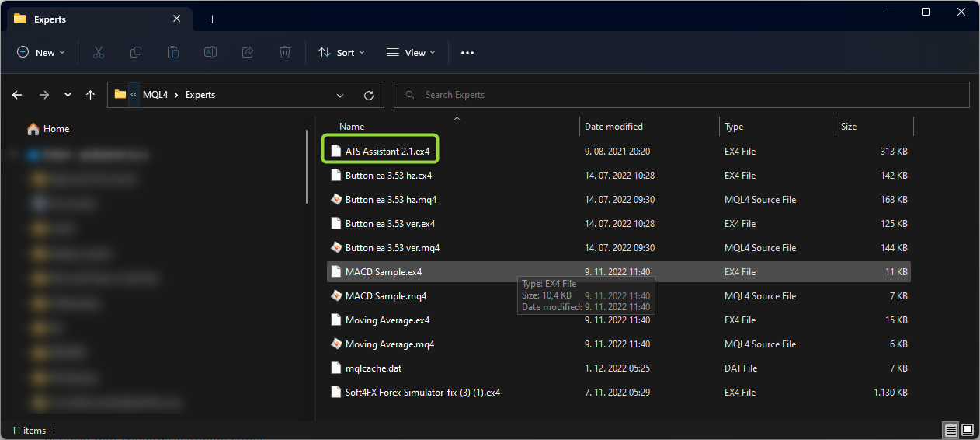Click the Delete trash icon

click(285, 53)
